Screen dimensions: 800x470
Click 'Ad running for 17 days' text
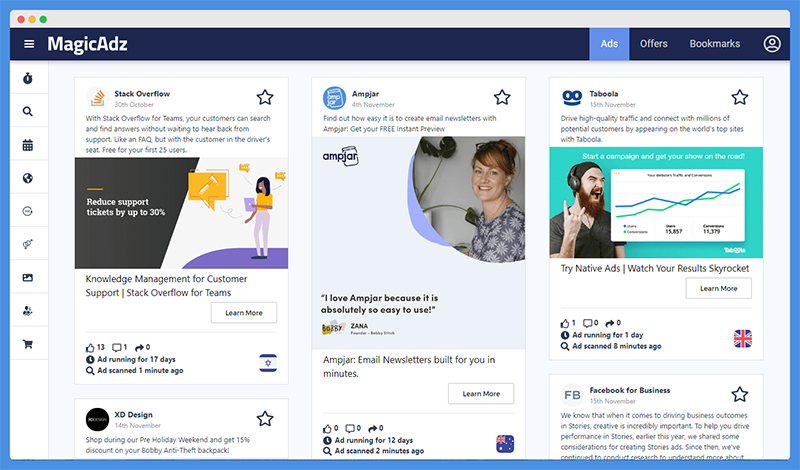[136, 359]
